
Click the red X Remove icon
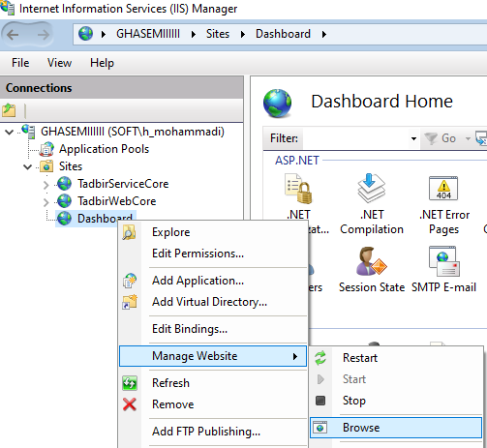pyautogui.click(x=130, y=404)
